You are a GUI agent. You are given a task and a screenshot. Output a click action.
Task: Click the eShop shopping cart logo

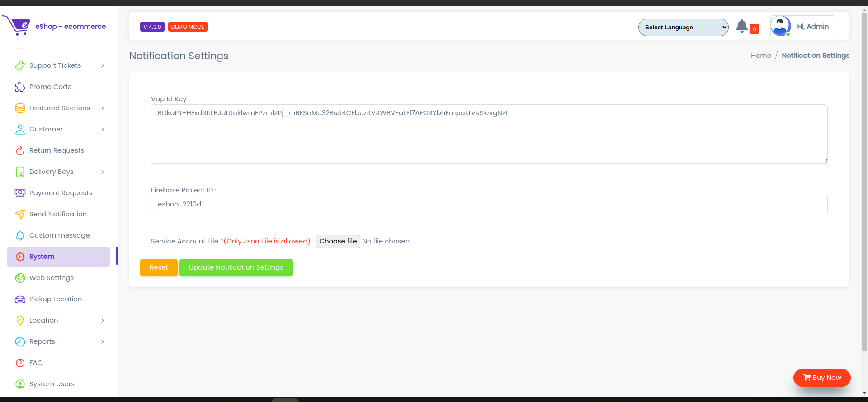point(17,26)
